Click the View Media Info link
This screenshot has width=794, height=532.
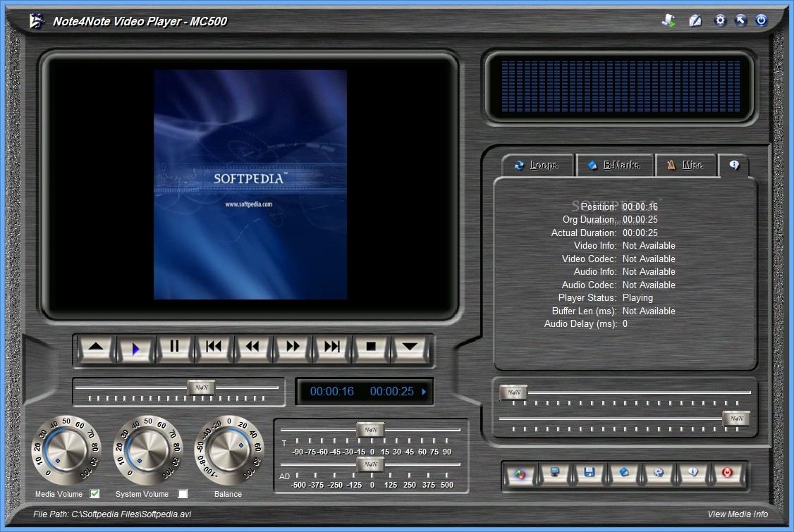[x=738, y=514]
